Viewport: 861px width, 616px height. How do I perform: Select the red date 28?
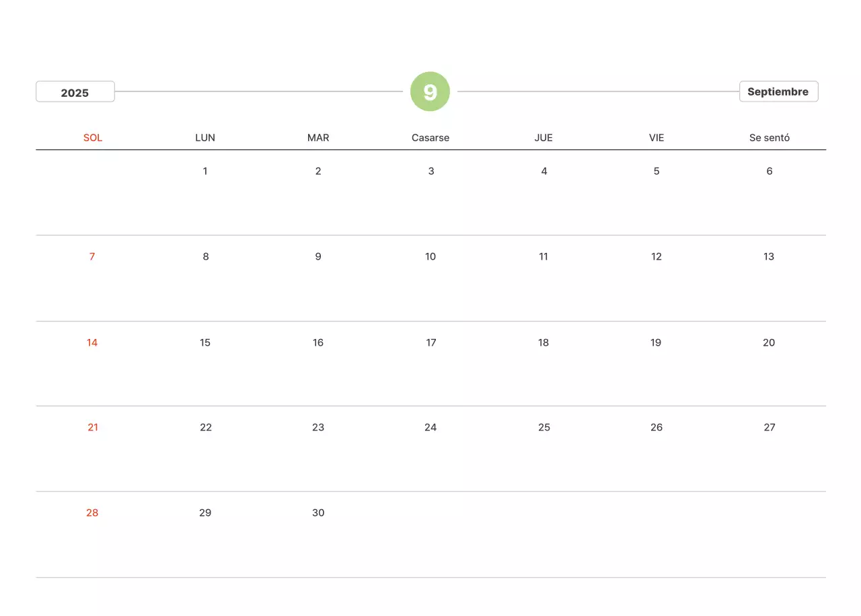click(92, 512)
